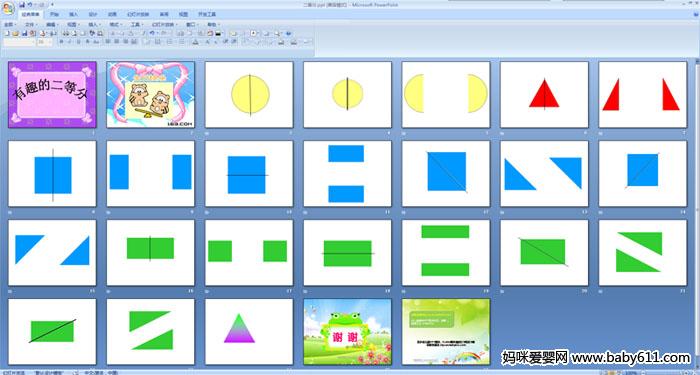Open the 格式 classic menu
Screen dimensions: 700x375
pyautogui.click(x=116, y=25)
